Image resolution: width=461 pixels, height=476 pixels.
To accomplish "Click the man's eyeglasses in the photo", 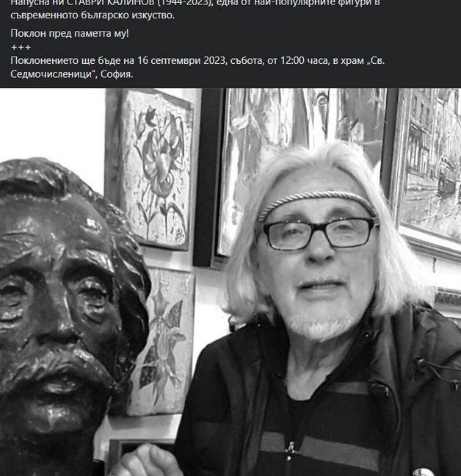I will (320, 233).
